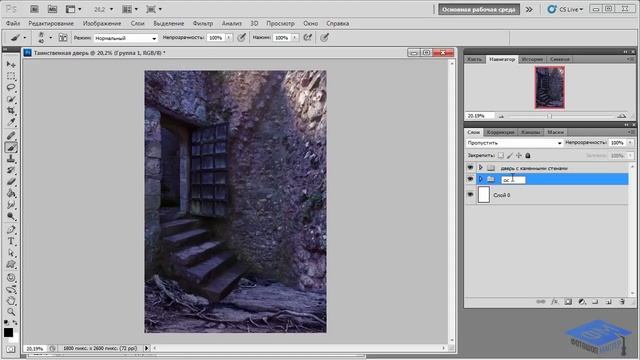This screenshot has height=360, width=640.
Task: Select the Zoom tool in toolbox
Action: (x=11, y=312)
